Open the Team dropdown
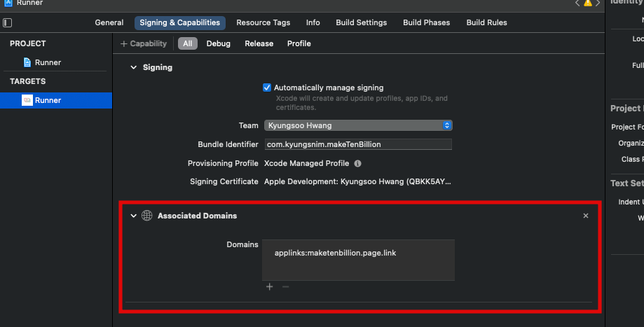 (x=358, y=125)
